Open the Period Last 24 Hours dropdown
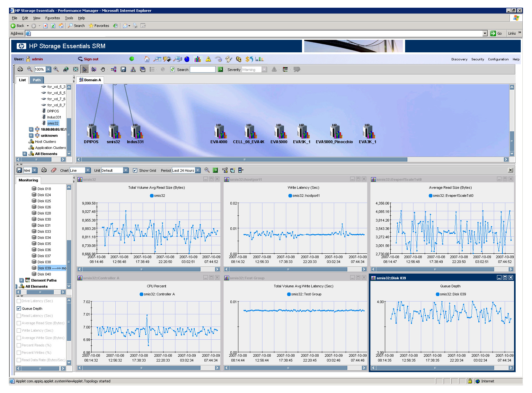 pyautogui.click(x=198, y=170)
